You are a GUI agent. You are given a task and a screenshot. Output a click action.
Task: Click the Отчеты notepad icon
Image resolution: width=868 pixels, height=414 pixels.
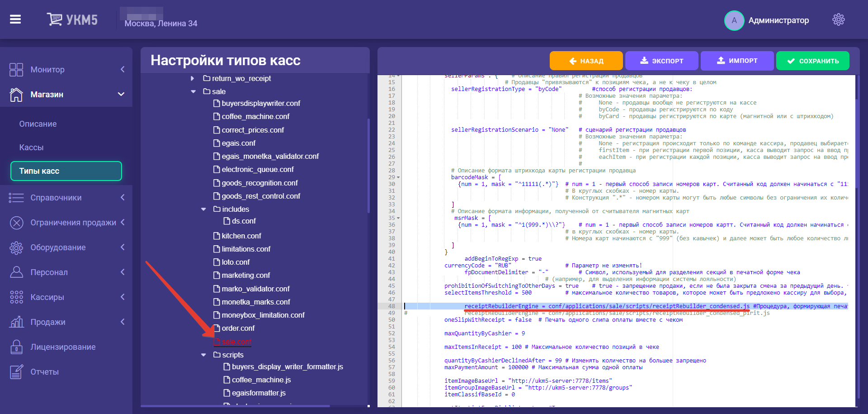click(x=16, y=372)
